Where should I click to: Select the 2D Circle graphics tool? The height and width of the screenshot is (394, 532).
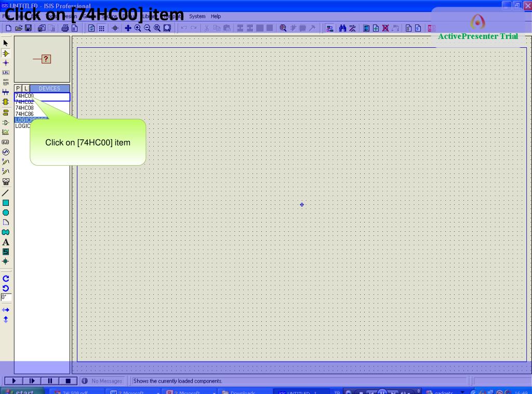[6, 213]
